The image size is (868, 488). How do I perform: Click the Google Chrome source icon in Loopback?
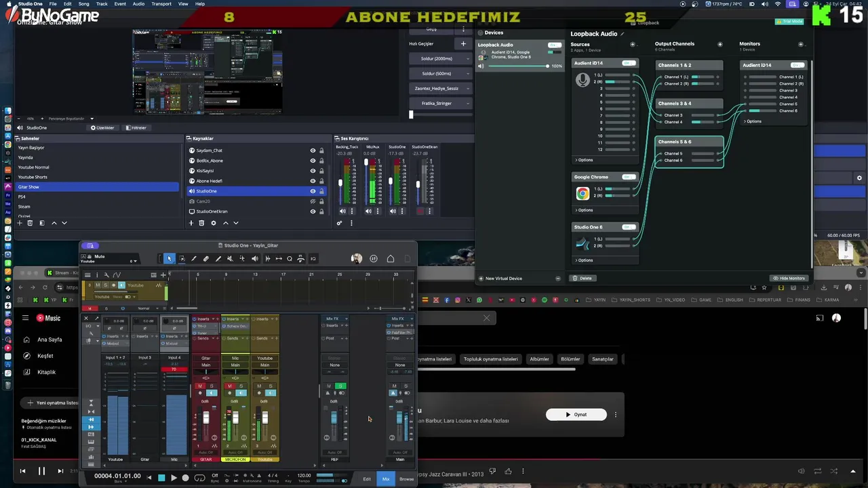tap(583, 193)
